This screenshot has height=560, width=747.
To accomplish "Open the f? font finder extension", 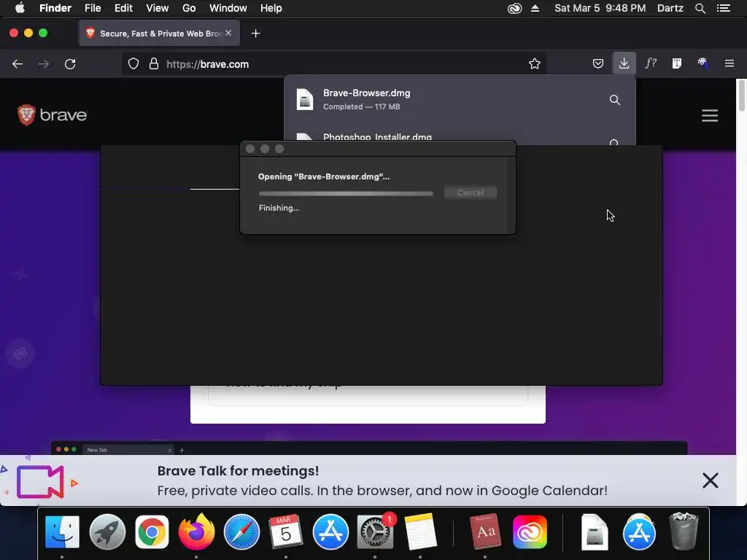I will [x=651, y=63].
